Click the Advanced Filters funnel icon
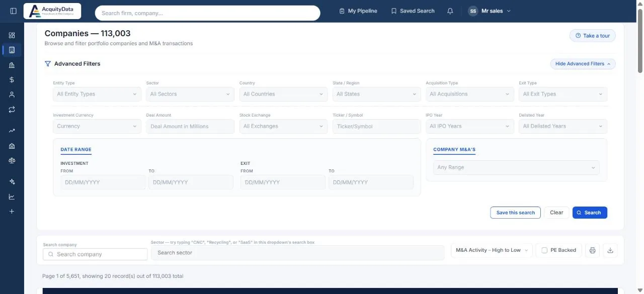This screenshot has height=294, width=644. (48, 64)
